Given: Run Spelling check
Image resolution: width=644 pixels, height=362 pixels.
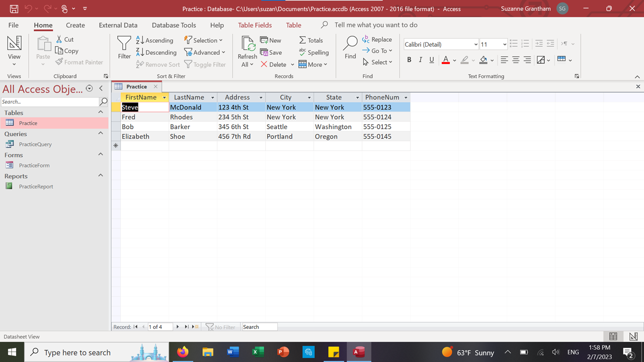Looking at the screenshot, I should point(313,52).
